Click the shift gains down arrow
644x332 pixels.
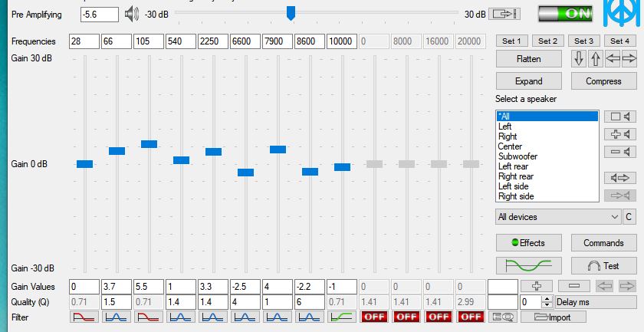579,58
